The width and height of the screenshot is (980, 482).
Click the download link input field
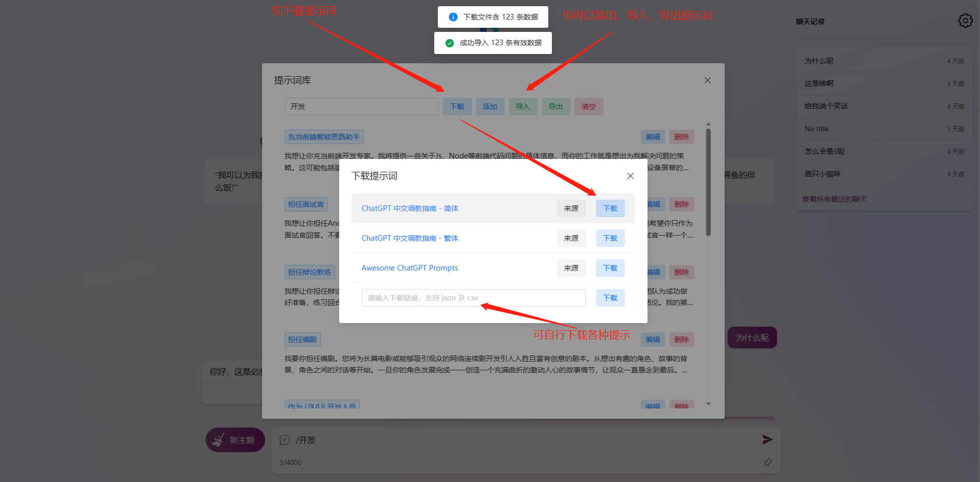pyautogui.click(x=473, y=297)
